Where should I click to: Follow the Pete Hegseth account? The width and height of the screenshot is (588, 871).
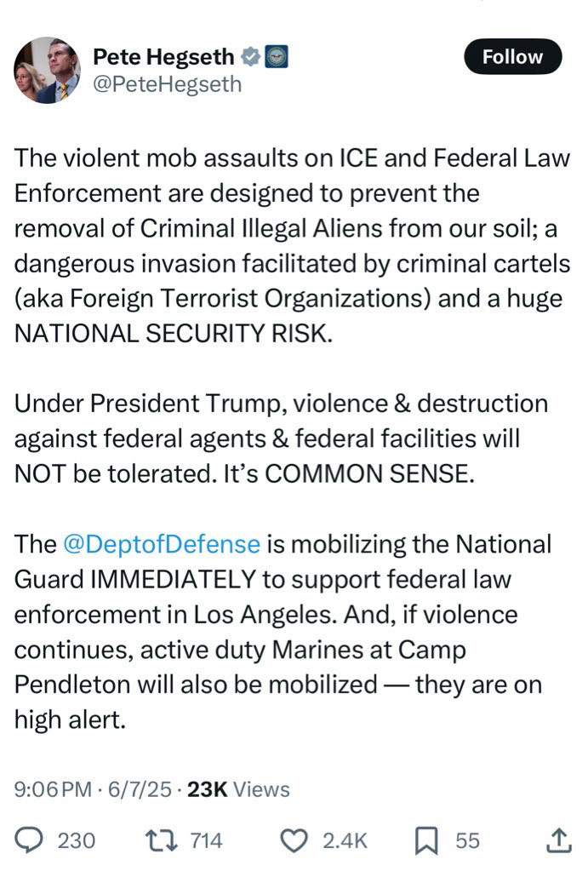(512, 57)
